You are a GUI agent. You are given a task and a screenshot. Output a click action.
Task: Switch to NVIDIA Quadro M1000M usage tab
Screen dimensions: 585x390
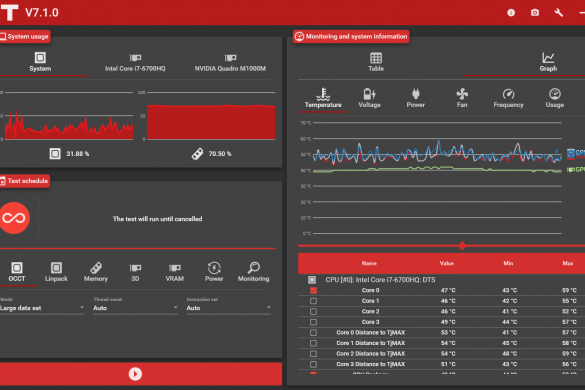[230, 62]
